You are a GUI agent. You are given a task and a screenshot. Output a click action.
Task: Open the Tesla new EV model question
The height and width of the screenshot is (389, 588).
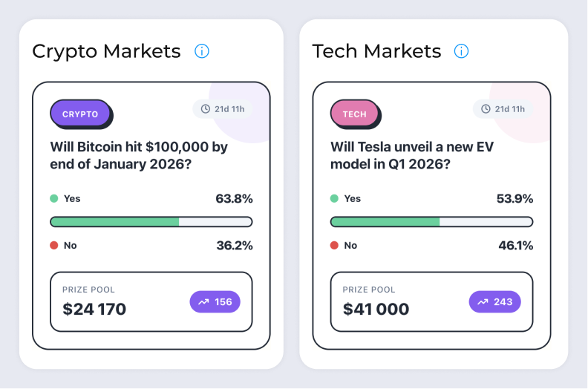412,156
